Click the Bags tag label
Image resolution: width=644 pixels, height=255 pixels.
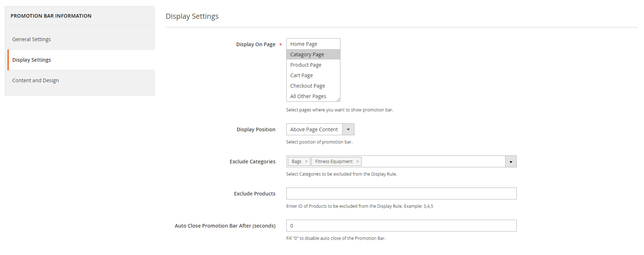point(296,162)
